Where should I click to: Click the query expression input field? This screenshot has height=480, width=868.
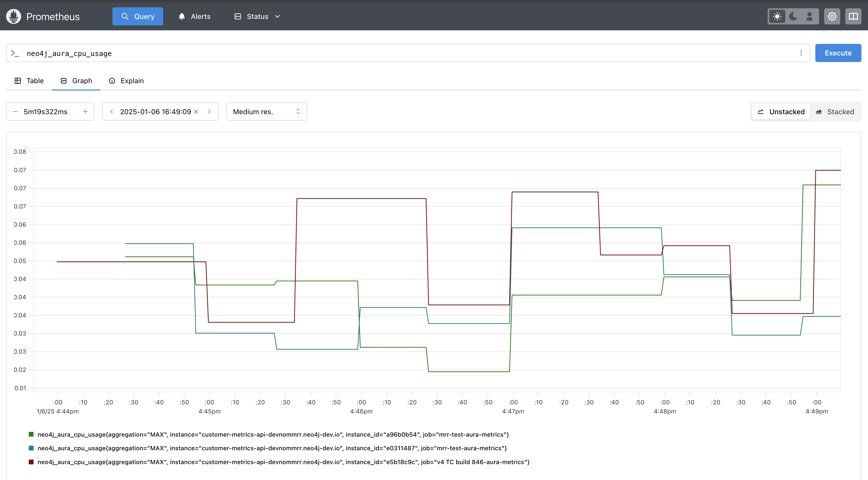pyautogui.click(x=408, y=53)
